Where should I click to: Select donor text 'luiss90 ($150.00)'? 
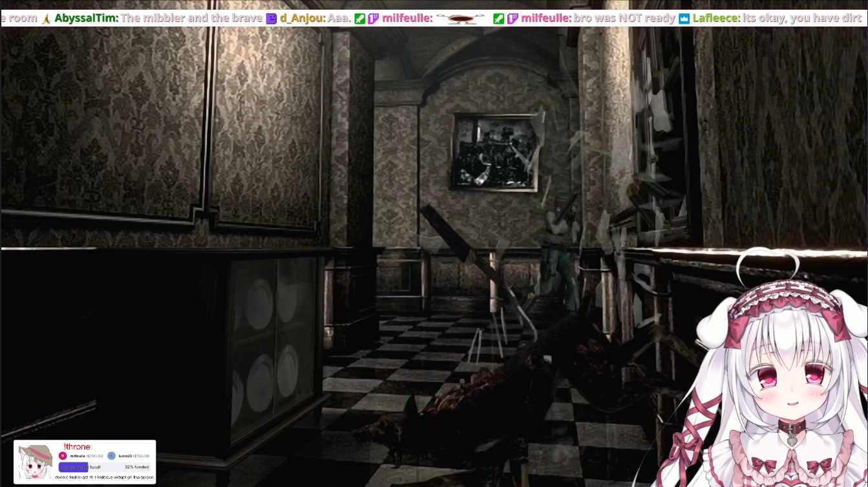pos(134,456)
